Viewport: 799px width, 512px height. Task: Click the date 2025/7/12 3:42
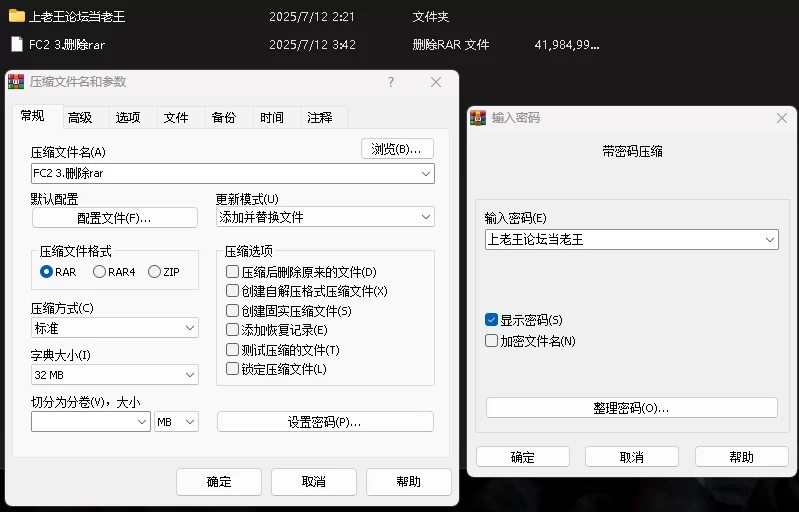tap(312, 45)
